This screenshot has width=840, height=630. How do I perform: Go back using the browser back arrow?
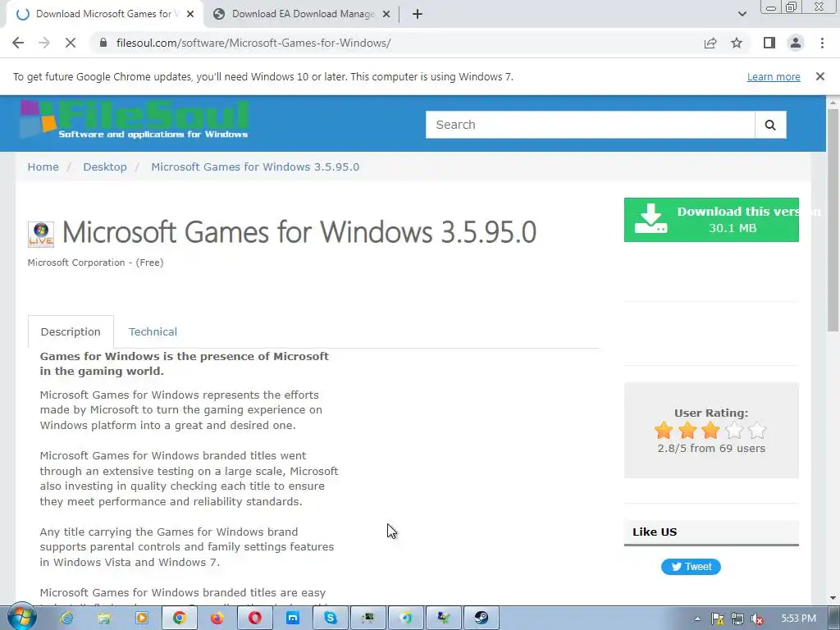(18, 43)
